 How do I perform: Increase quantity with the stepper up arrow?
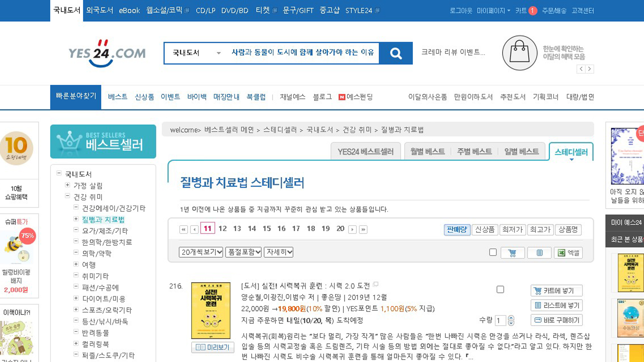pos(511,318)
